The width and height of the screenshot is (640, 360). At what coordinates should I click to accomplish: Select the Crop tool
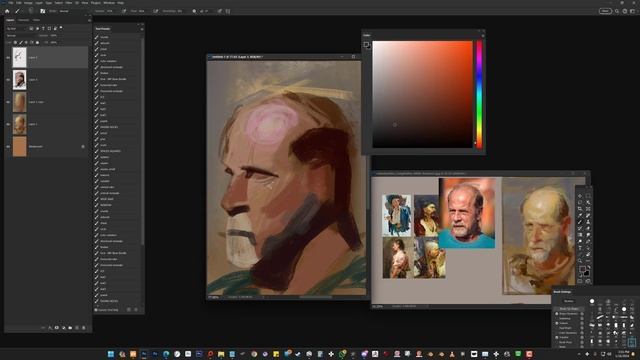[580, 209]
